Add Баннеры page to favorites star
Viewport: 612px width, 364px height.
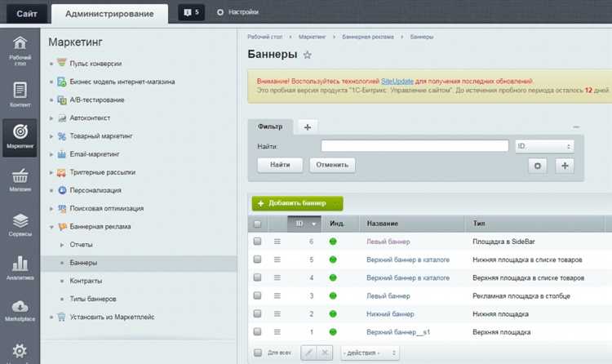tap(308, 55)
